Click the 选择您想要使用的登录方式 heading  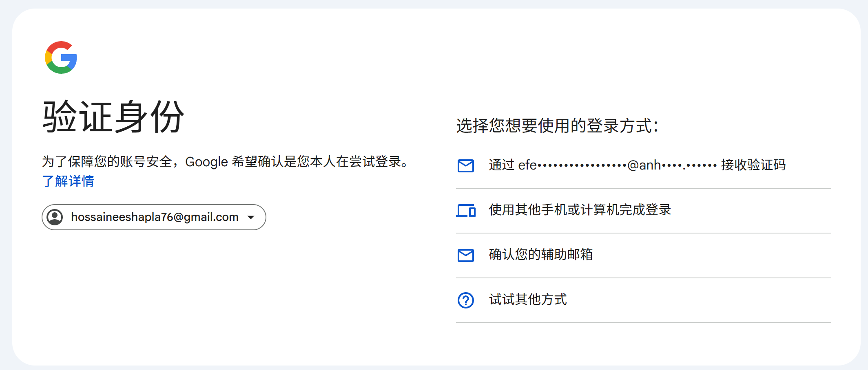557,126
